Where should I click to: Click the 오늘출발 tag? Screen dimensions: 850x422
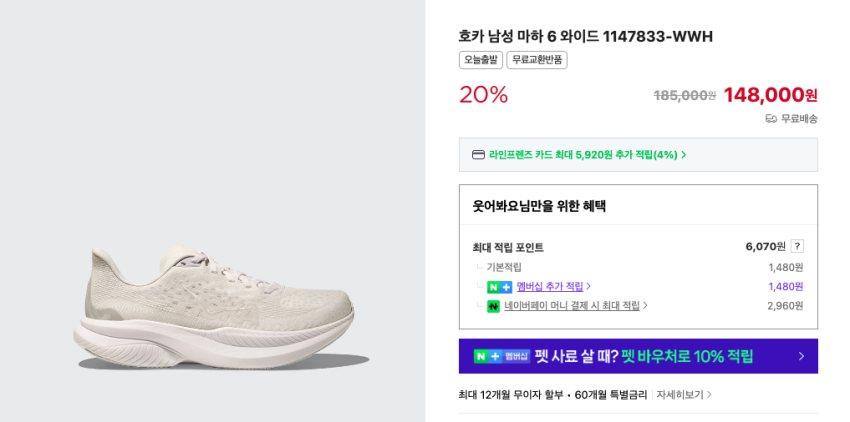point(481,60)
